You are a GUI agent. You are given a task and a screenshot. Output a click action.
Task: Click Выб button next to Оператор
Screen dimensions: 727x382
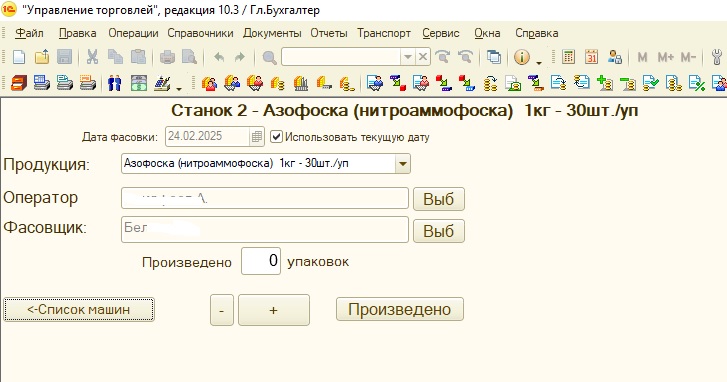click(x=439, y=199)
